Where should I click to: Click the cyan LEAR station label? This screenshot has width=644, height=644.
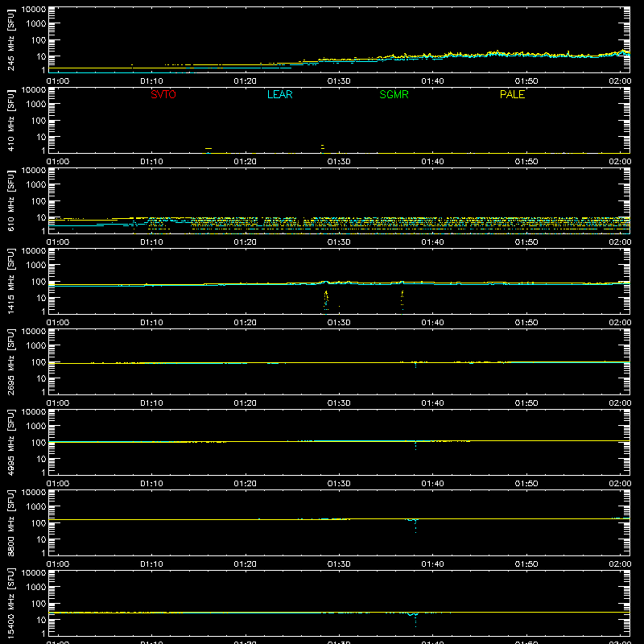point(279,94)
